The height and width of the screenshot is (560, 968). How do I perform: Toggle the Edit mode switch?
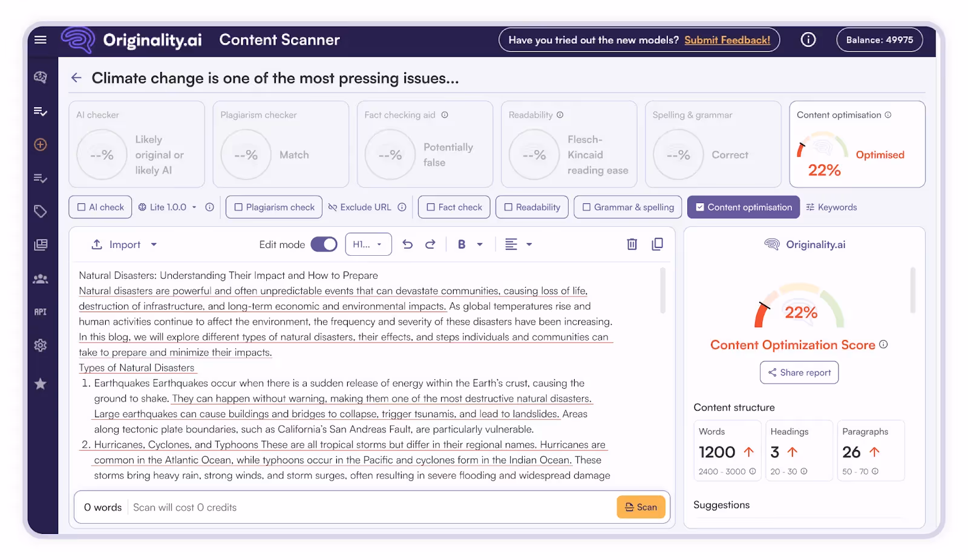click(x=324, y=244)
